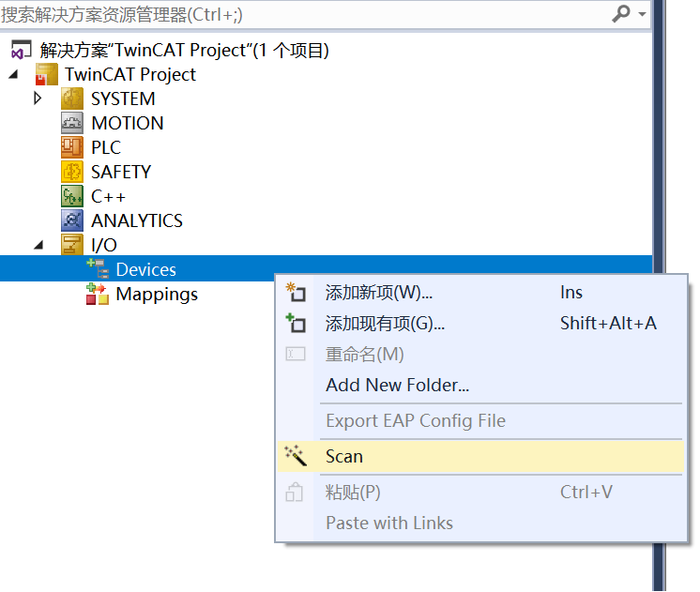Click the paste clipboard icon
The height and width of the screenshot is (592, 700).
click(295, 492)
